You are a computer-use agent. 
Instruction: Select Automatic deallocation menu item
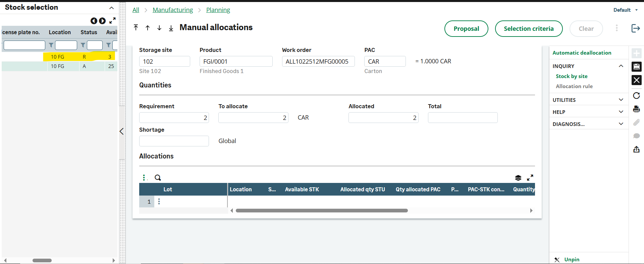(582, 53)
